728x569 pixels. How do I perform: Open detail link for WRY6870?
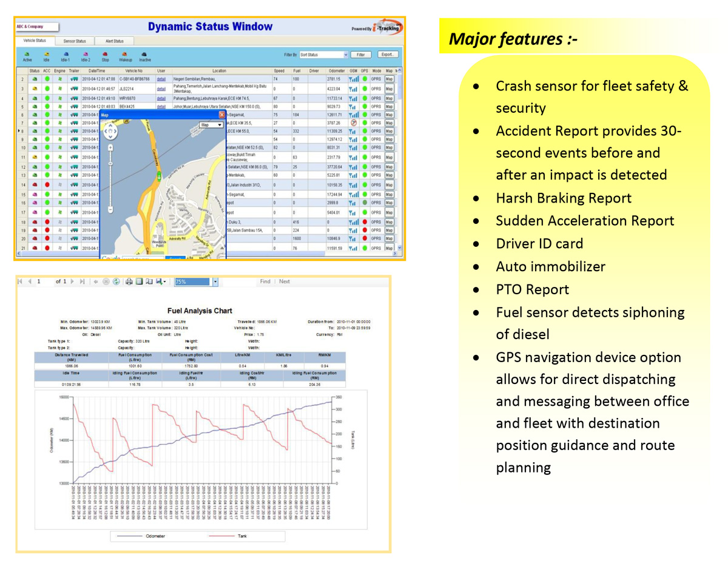(161, 98)
